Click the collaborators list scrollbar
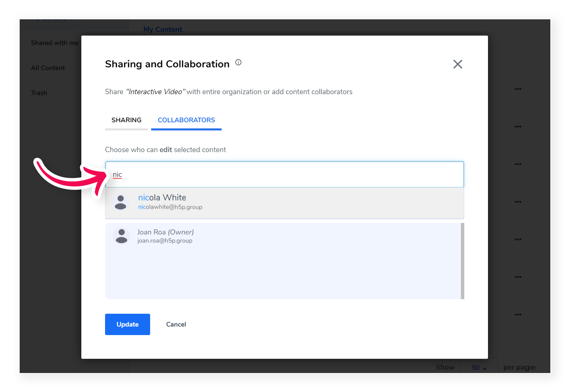The width and height of the screenshot is (570, 392). (x=463, y=261)
